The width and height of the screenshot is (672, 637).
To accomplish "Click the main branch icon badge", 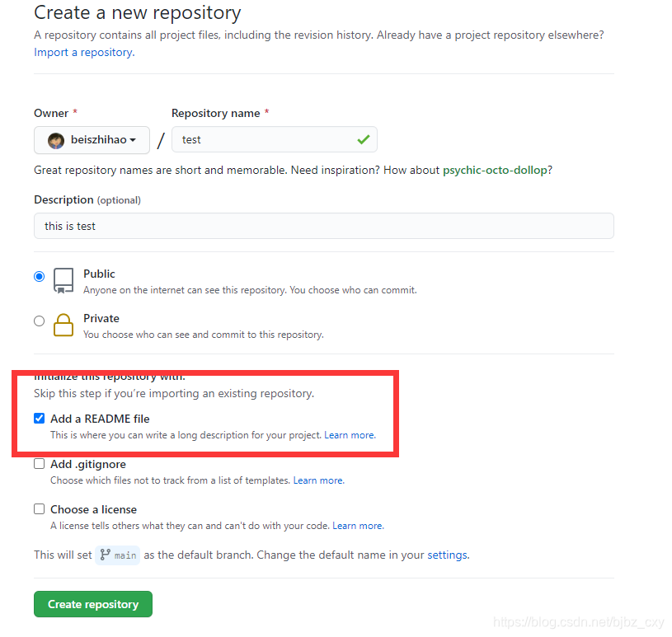I will coord(117,555).
